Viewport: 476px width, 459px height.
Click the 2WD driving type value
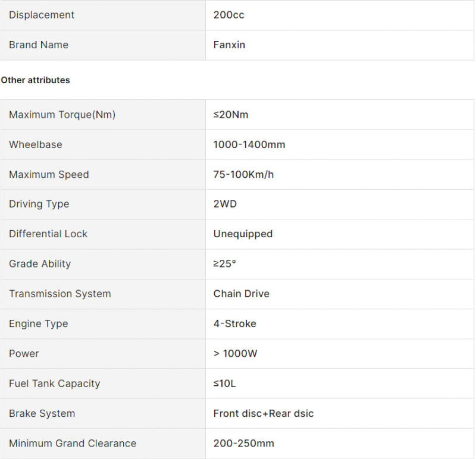tap(225, 204)
